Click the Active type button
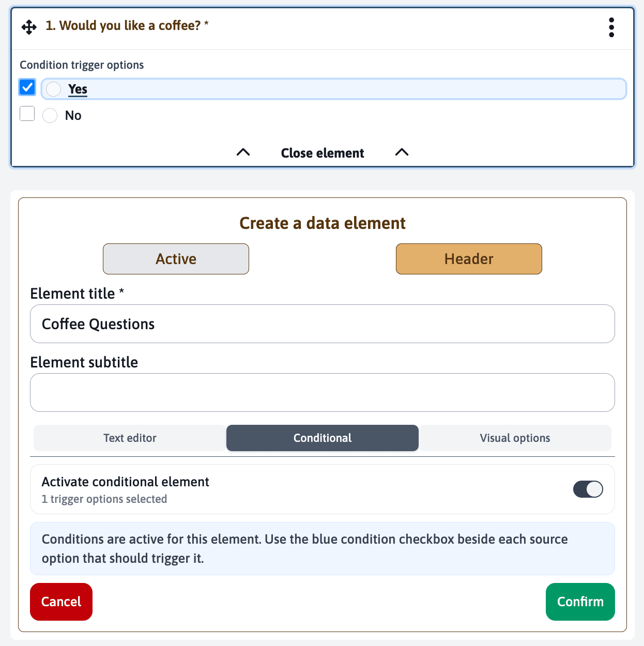The image size is (644, 646). tap(176, 259)
